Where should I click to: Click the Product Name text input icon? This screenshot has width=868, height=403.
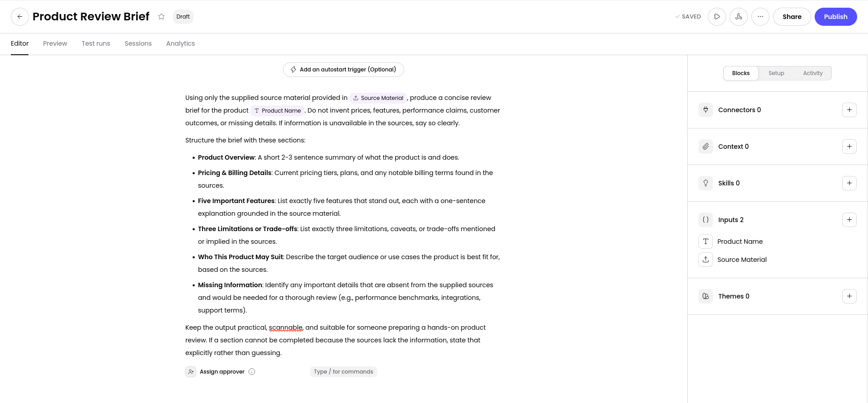706,242
